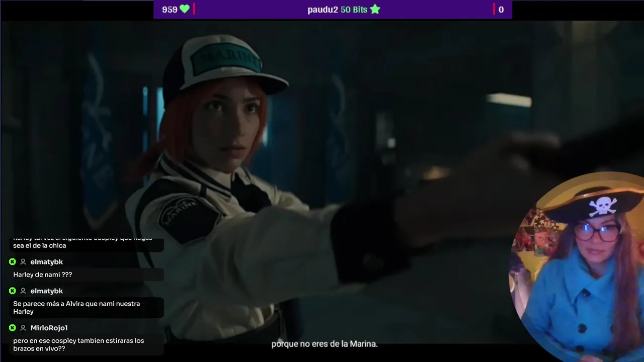Click user icon above 'Se parece más' message
Viewport: 644px width, 362px height.
[23, 291]
